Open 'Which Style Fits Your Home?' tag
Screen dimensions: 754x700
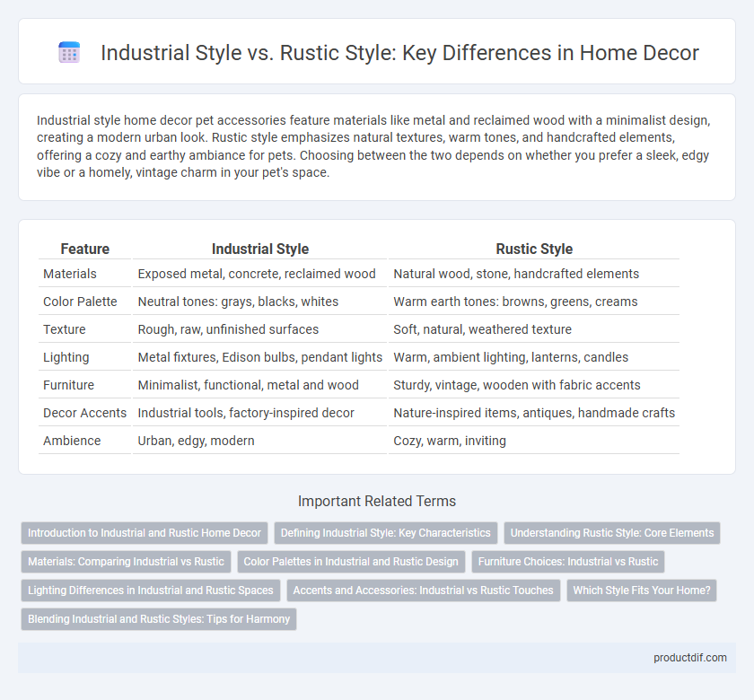click(642, 591)
